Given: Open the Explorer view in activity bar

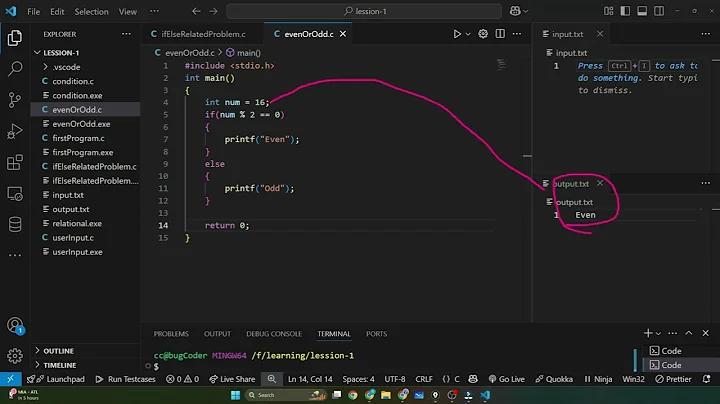Looking at the screenshot, I should click(x=15, y=38).
